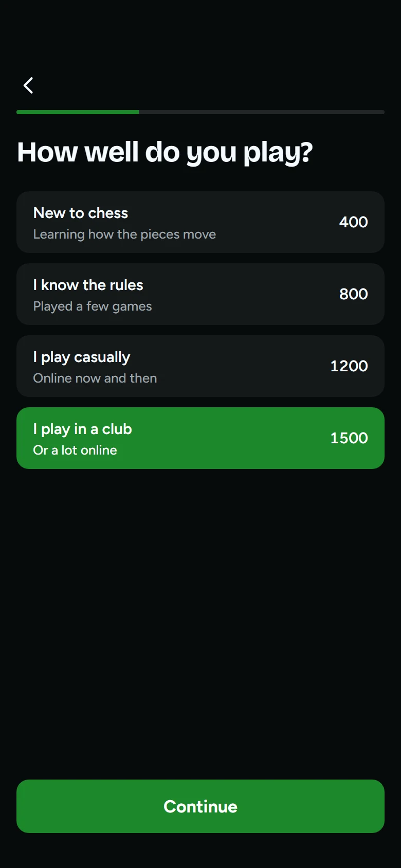Image resolution: width=401 pixels, height=868 pixels.
Task: Click the green filled progress bar segment
Action: [x=78, y=112]
